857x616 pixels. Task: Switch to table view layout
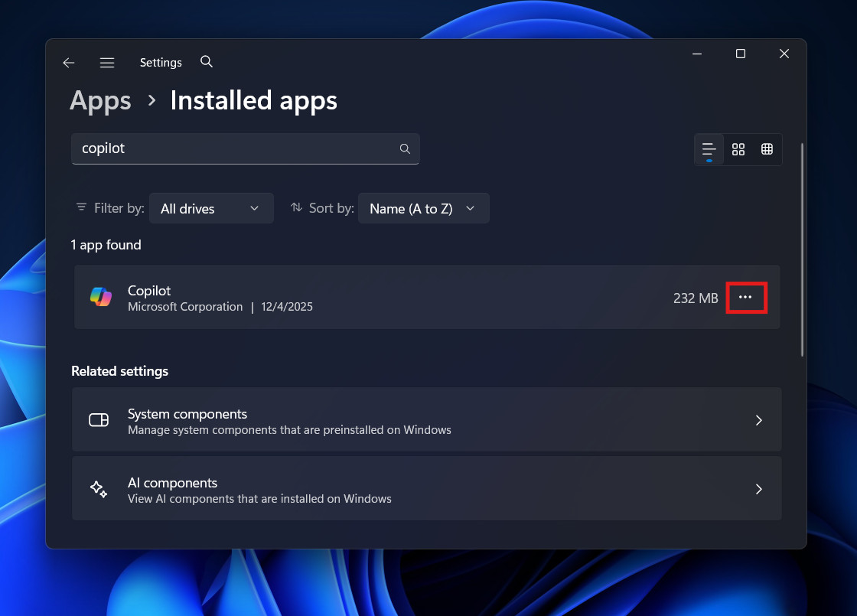pyautogui.click(x=767, y=149)
